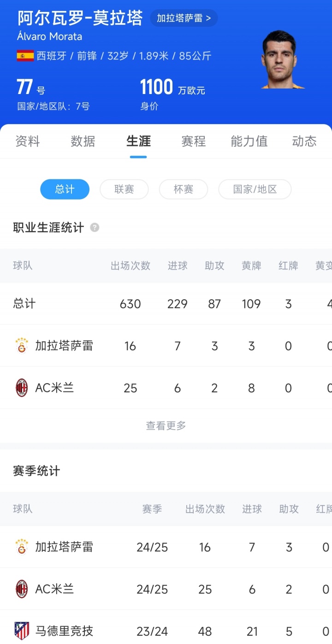Select the 国家/地区 filter pill

pyautogui.click(x=255, y=189)
